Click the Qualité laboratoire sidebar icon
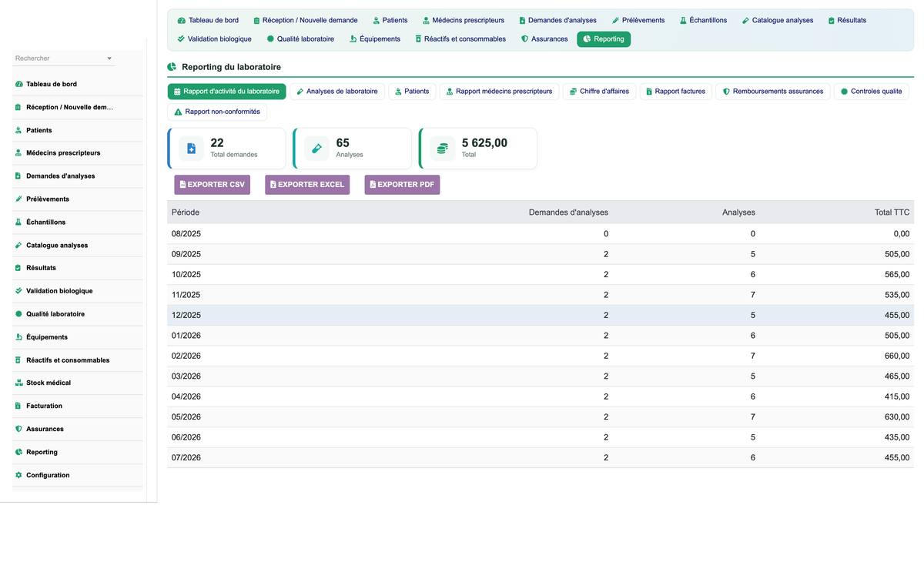 18,314
